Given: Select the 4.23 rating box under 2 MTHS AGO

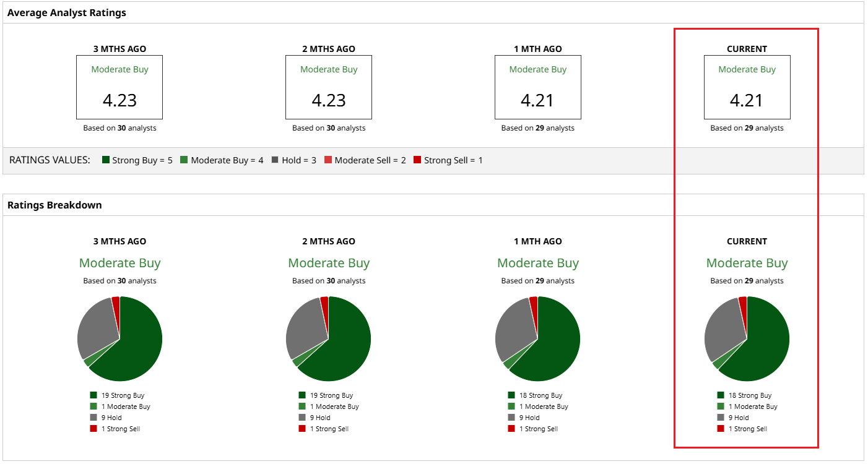Looking at the screenshot, I should (329, 87).
